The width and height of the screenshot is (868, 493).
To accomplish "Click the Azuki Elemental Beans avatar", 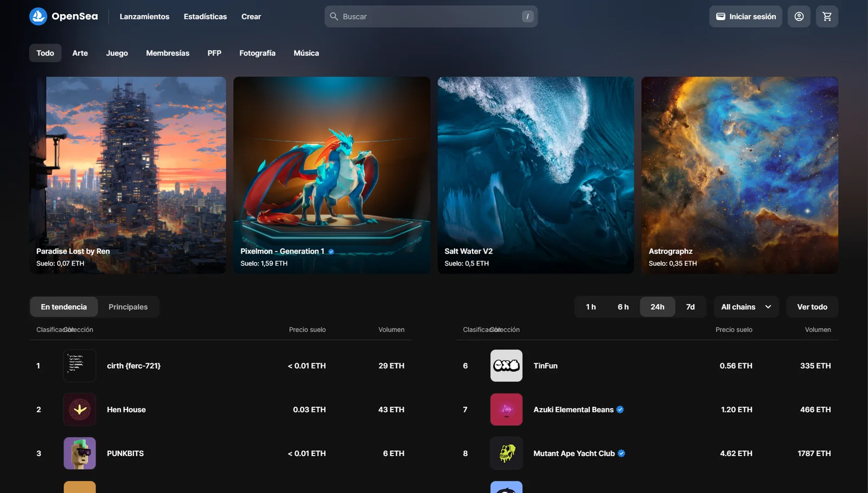I will [506, 409].
